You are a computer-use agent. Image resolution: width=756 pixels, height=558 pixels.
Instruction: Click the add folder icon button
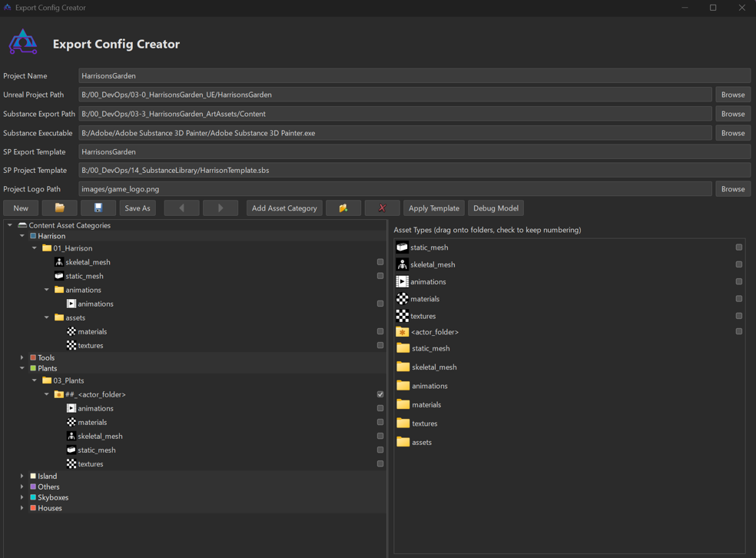[343, 208]
